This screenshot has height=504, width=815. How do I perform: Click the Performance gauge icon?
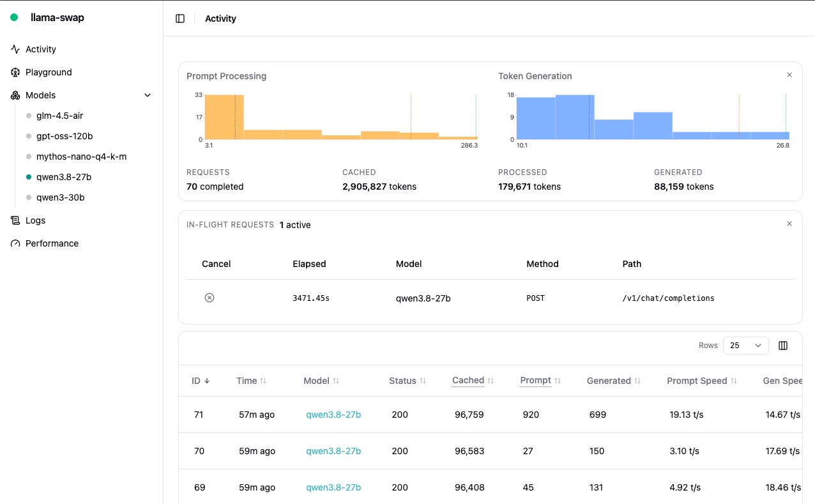15,243
